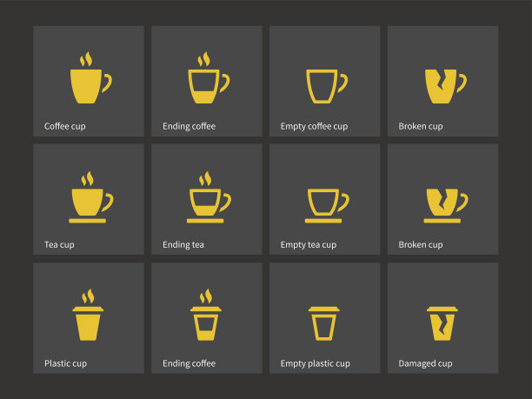Click the "Coffee cup" label
This screenshot has width=532, height=399.
coord(65,127)
